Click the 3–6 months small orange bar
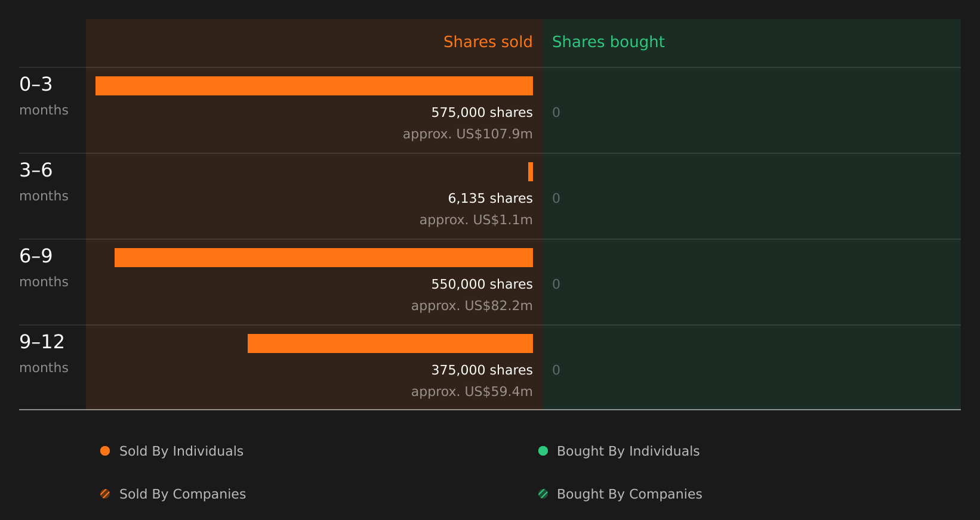 click(x=531, y=172)
